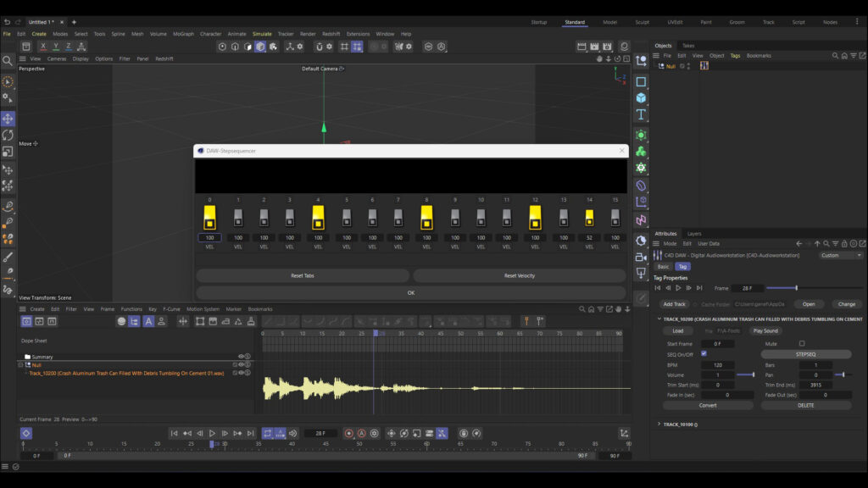
Task: Collapse the Null tree item in timeline
Action: [21, 365]
